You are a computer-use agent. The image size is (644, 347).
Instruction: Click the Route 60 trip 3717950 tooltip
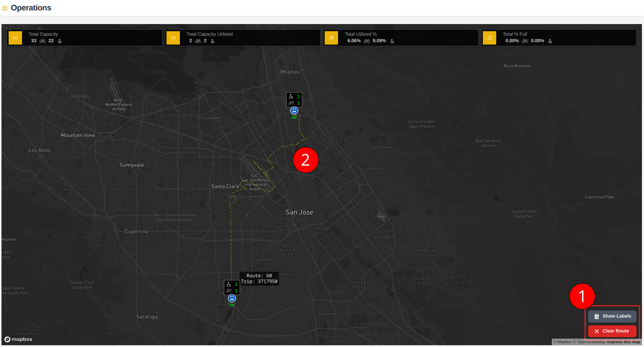(259, 278)
